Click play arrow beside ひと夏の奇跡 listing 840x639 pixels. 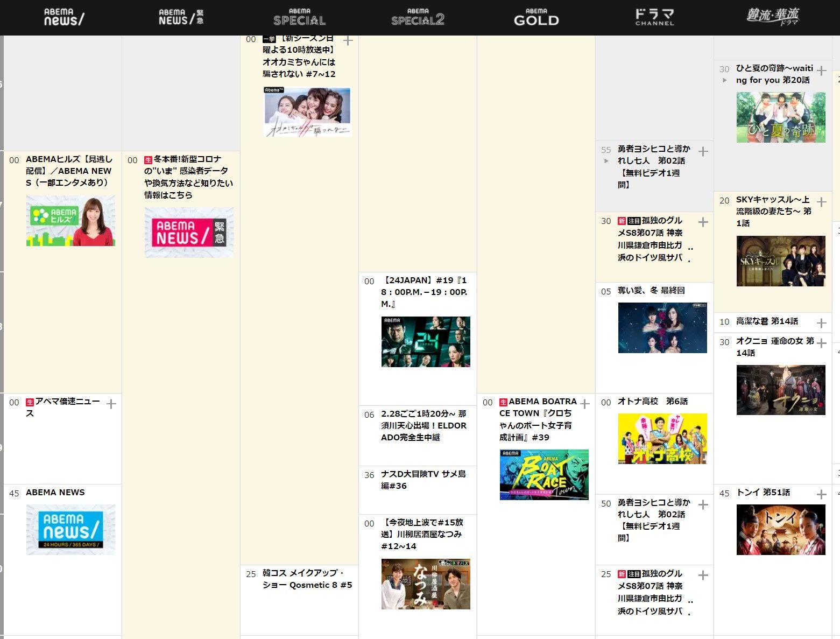(x=725, y=80)
